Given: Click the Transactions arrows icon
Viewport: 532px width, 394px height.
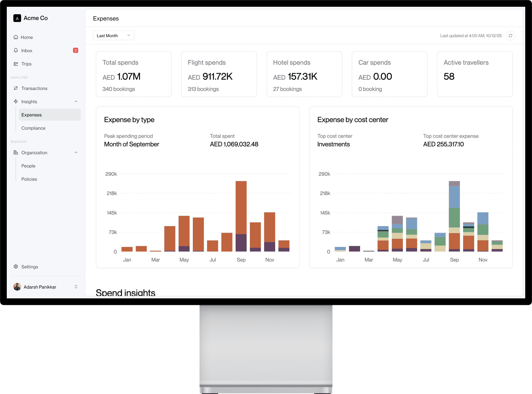Looking at the screenshot, I should click(x=16, y=88).
